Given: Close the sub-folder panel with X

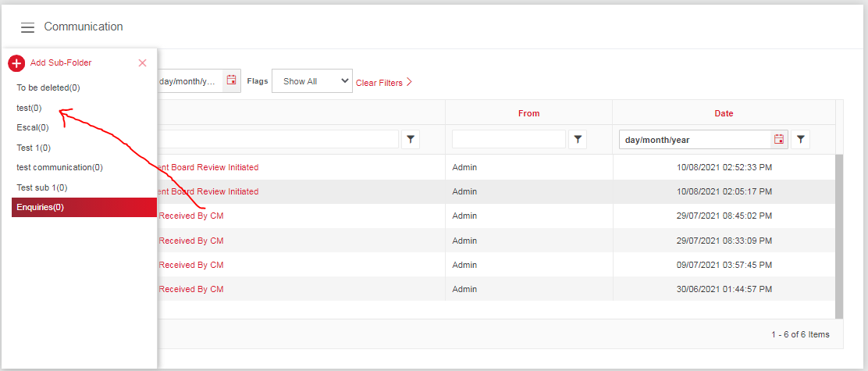Looking at the screenshot, I should (x=142, y=63).
